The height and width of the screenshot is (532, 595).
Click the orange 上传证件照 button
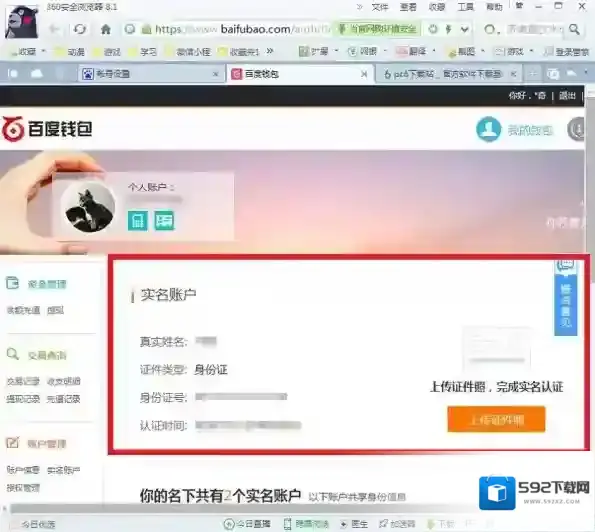click(496, 419)
